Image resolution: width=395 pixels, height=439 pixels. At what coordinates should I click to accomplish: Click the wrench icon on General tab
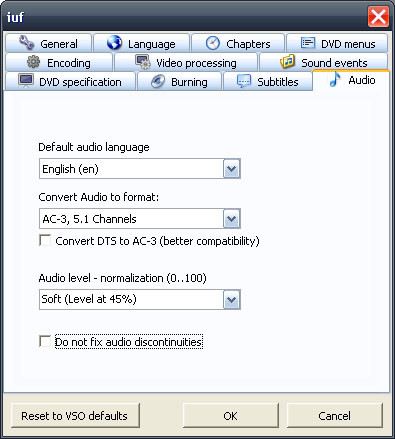26,43
